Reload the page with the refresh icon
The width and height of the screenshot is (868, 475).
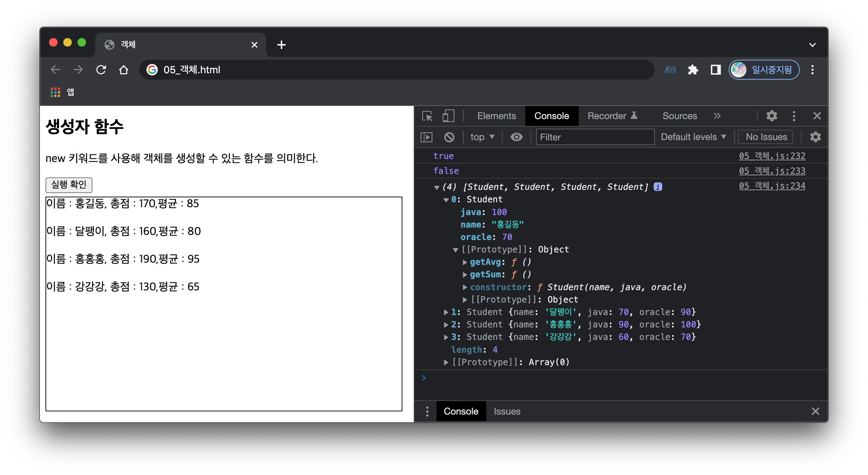101,70
